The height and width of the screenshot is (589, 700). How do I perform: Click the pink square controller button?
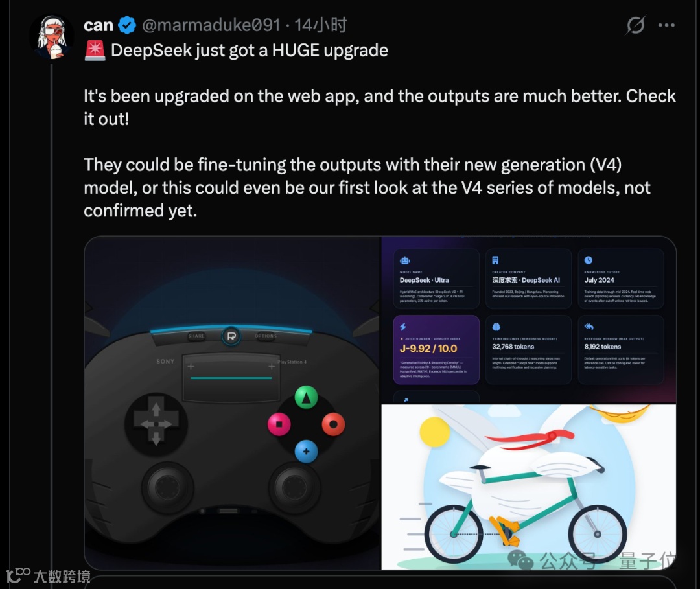279,424
